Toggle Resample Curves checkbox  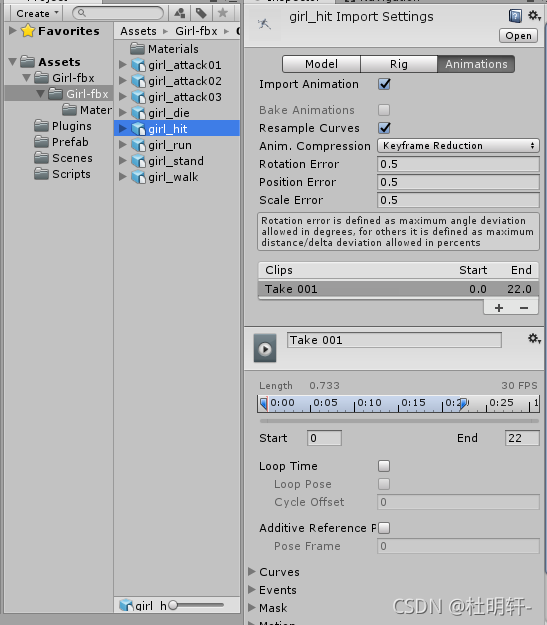(384, 128)
